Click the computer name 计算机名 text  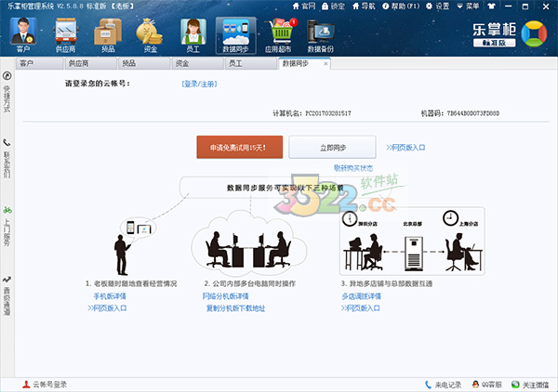(312, 113)
